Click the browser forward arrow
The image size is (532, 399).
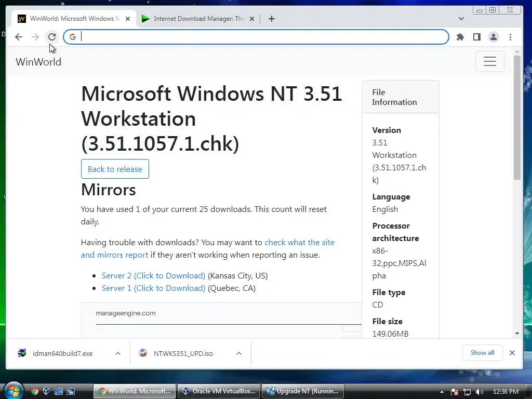35,37
